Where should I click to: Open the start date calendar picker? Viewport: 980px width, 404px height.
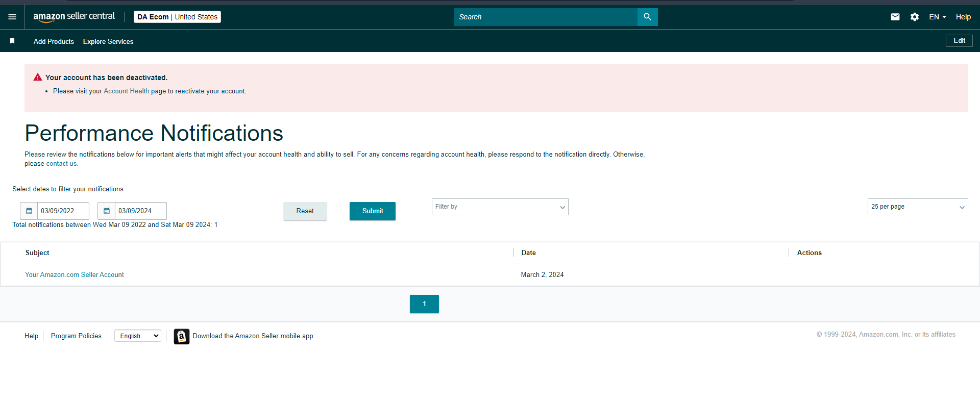[x=29, y=211]
